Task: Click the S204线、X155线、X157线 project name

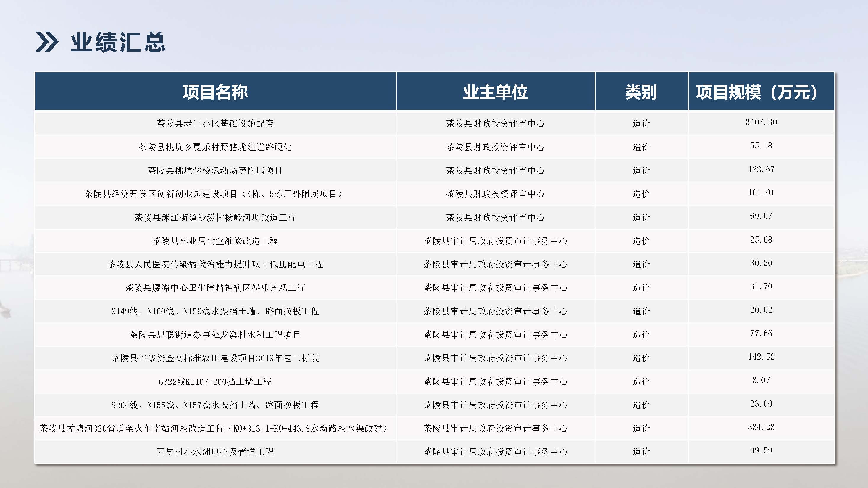Action: coord(215,405)
